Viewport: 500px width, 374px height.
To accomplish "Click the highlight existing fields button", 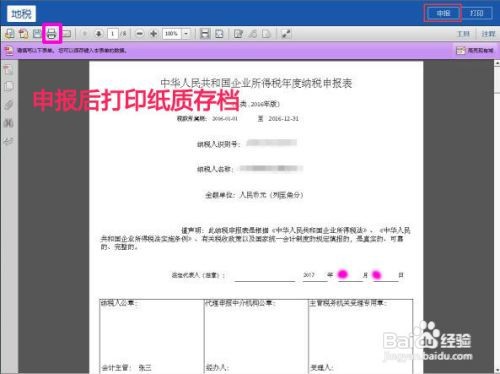I will tap(476, 50).
